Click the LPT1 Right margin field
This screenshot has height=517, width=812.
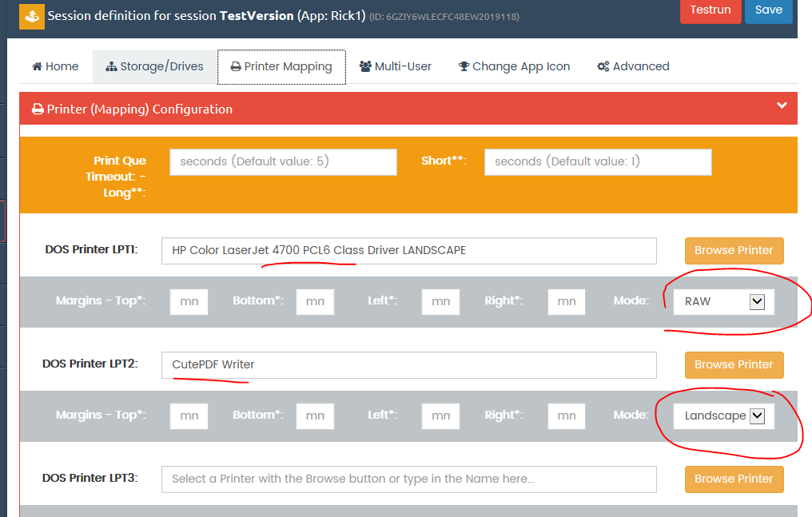tap(567, 302)
